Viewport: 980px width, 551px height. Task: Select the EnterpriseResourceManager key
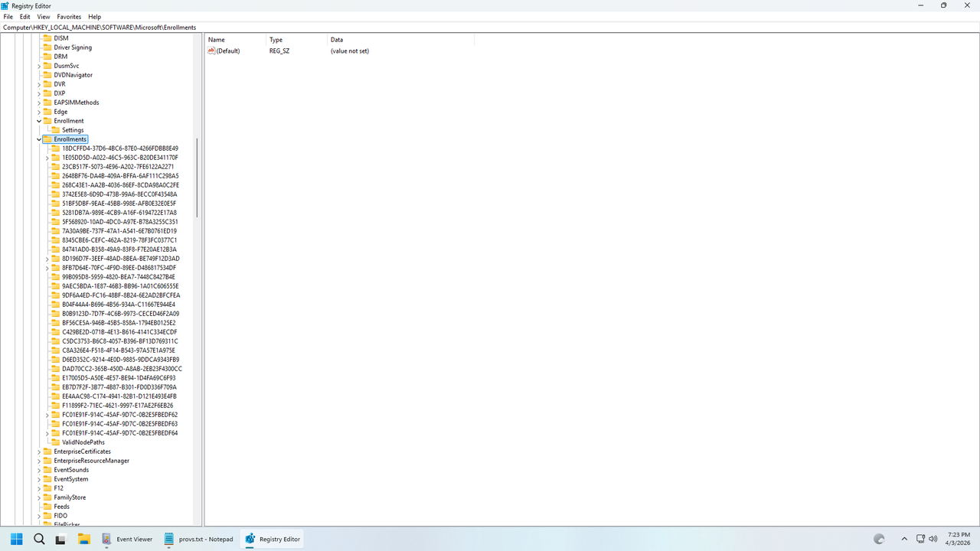point(91,461)
